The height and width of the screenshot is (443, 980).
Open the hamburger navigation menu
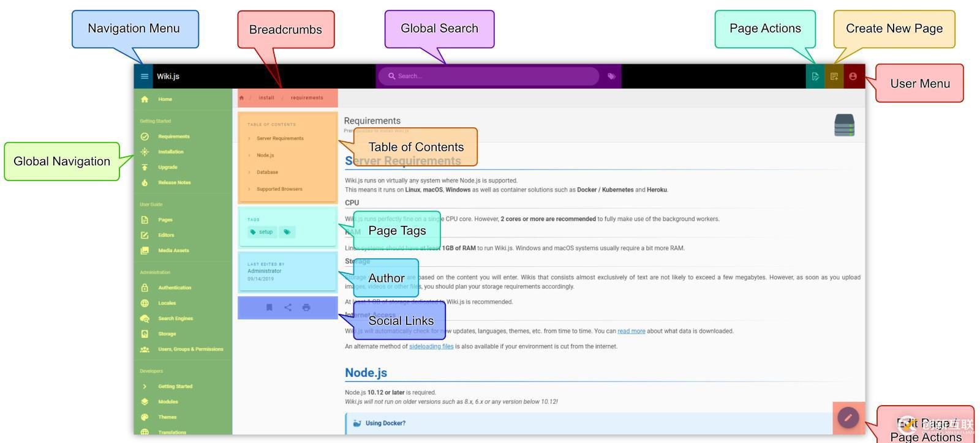[145, 76]
